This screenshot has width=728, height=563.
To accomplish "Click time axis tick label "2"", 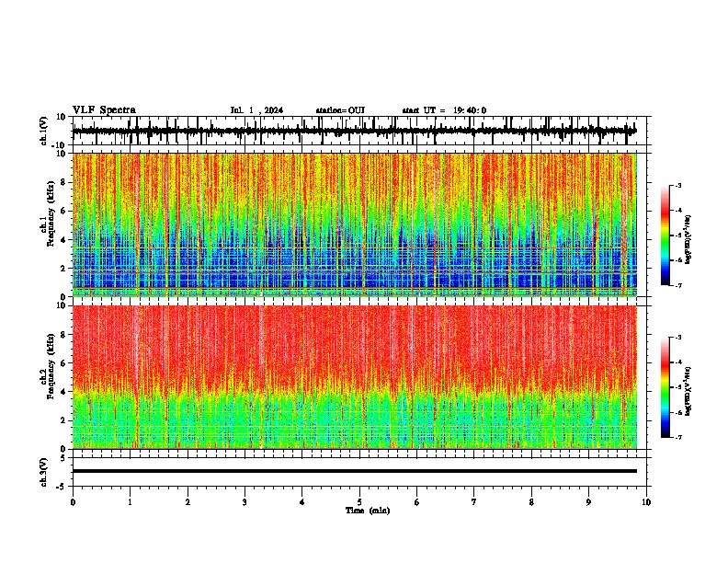I will [188, 502].
